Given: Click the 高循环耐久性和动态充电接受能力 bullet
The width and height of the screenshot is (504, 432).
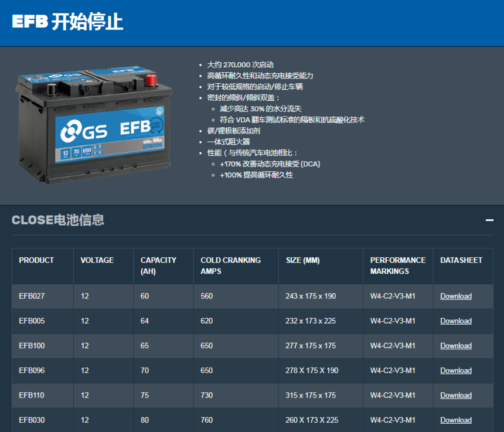Looking at the screenshot, I should pyautogui.click(x=260, y=76).
